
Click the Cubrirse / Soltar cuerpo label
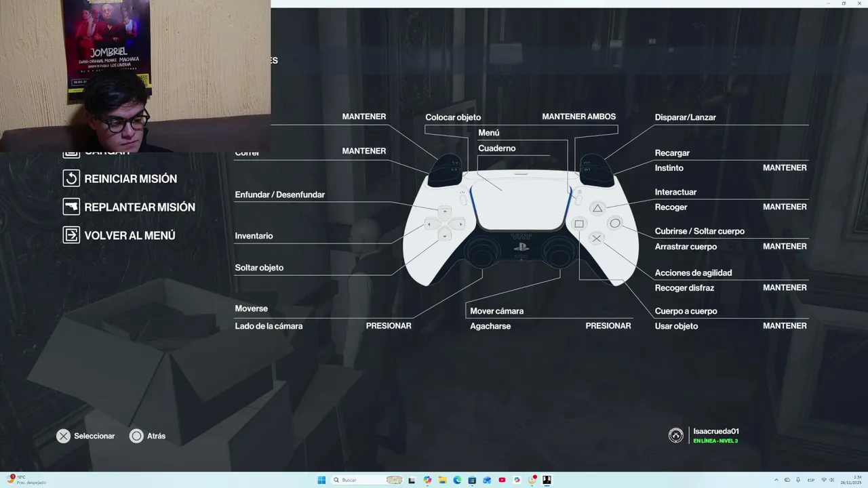(x=700, y=232)
